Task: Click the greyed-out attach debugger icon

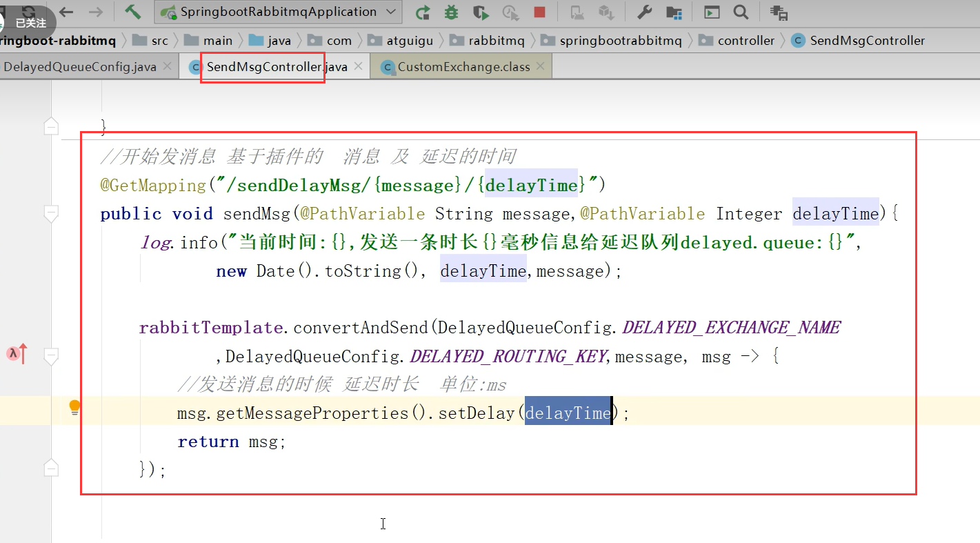Action: [x=577, y=12]
